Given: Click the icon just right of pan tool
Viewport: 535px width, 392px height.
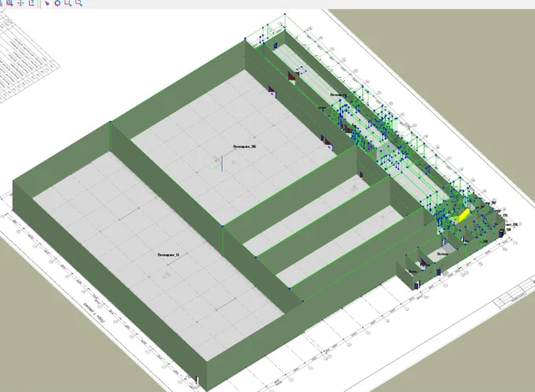Looking at the screenshot, I should pos(31,3).
